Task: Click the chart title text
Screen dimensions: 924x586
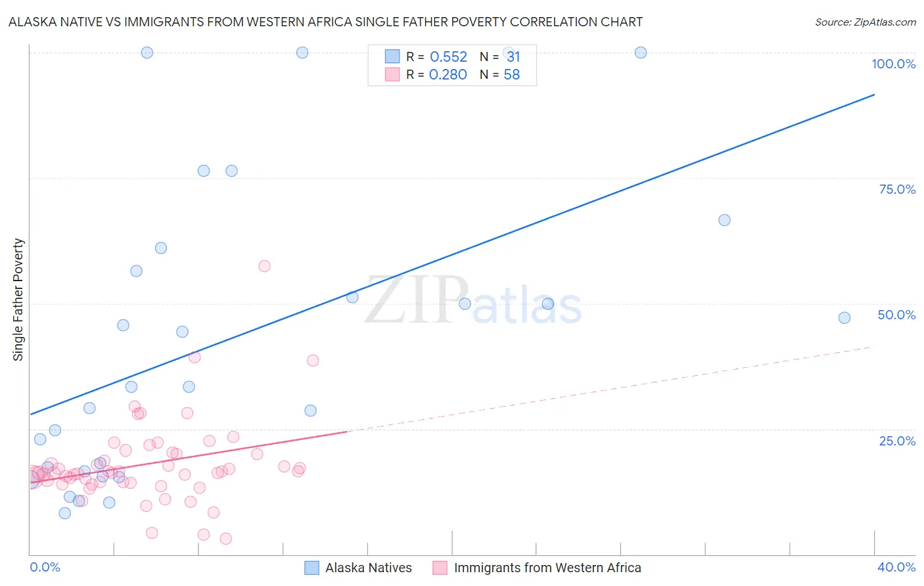Action: point(326,22)
